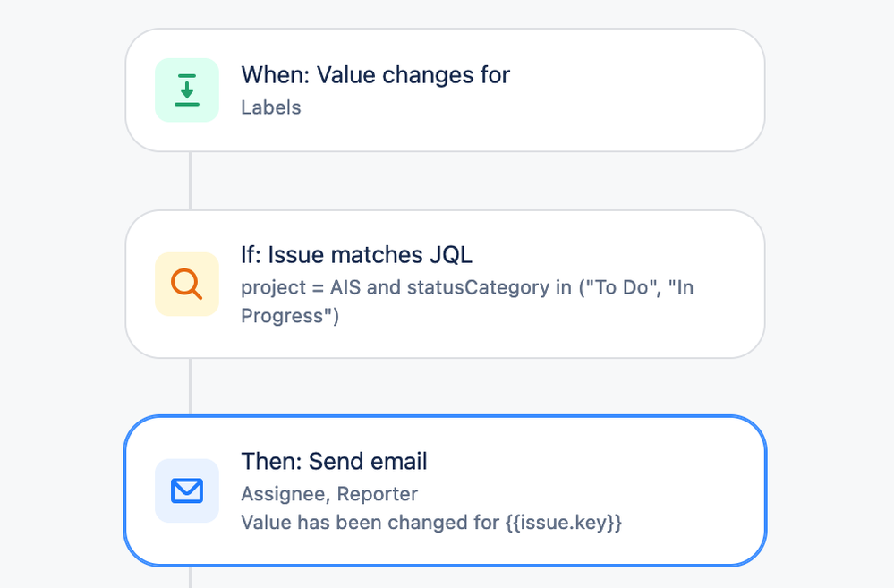Viewport: 894px width, 588px height.
Task: Click the orange magnifier JQL condition icon
Action: (x=186, y=285)
